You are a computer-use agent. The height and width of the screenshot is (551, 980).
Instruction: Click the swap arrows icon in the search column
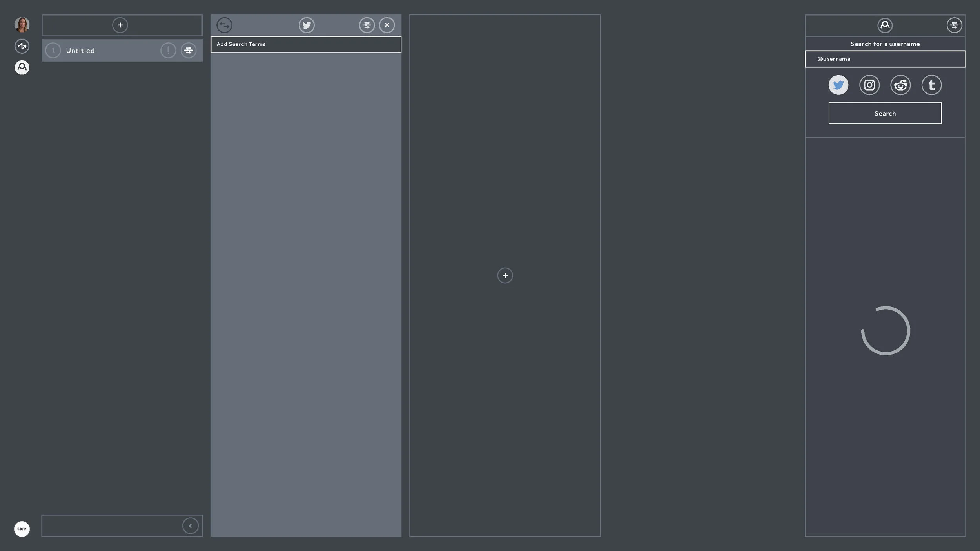tap(225, 25)
